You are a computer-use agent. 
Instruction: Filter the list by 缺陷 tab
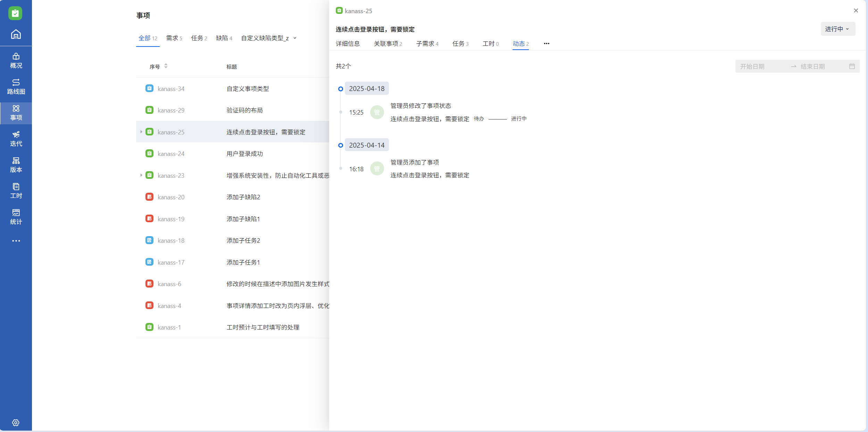[224, 38]
